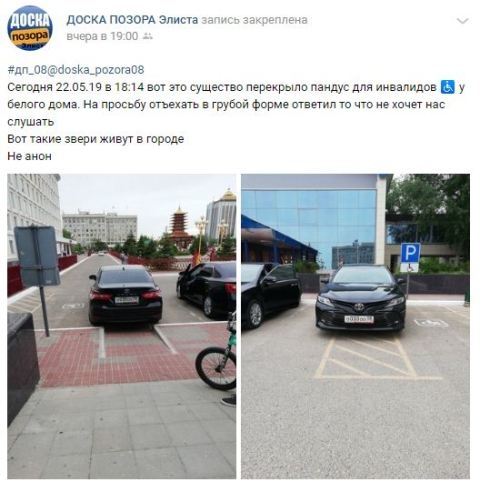Click the 'запись закреплена' pinned label
Image resolution: width=480 pixels, height=492 pixels.
tap(254, 20)
